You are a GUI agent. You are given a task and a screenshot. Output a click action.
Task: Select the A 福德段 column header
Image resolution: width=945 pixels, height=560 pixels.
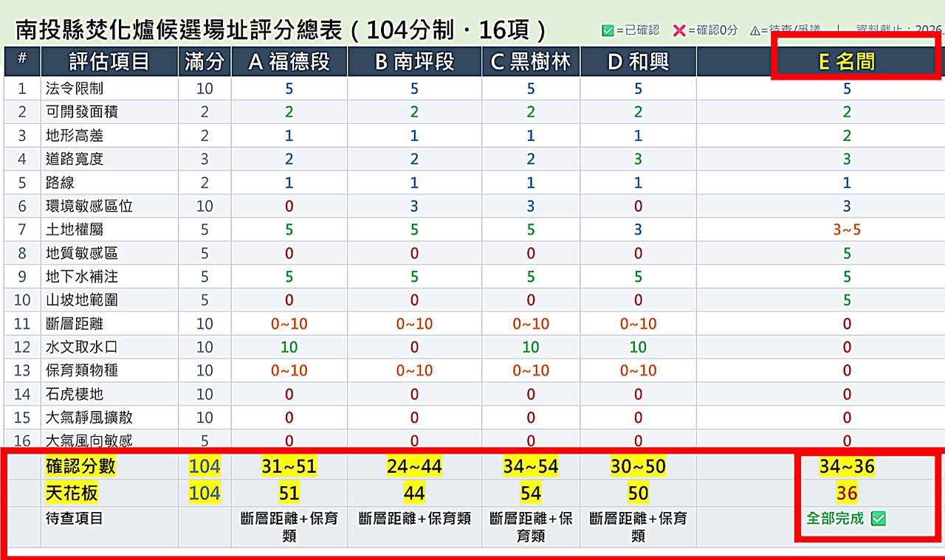point(289,62)
